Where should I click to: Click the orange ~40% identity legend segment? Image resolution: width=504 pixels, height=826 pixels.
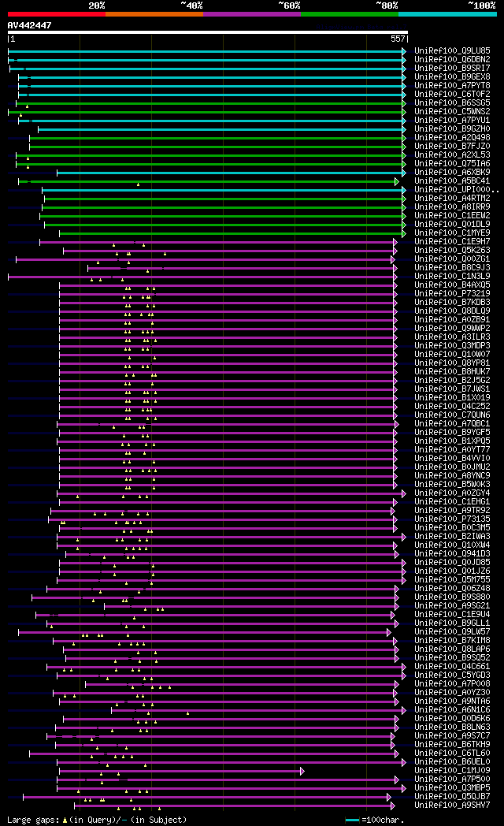click(x=154, y=14)
